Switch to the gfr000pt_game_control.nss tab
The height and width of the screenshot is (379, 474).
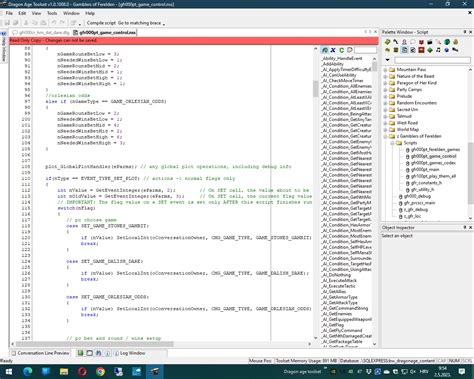105,32
